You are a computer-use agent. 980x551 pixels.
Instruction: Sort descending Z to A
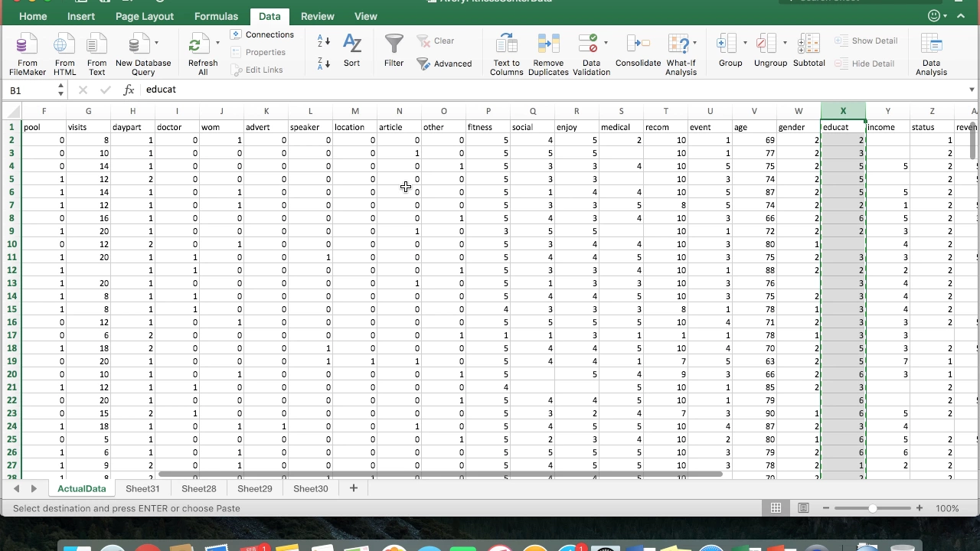(x=323, y=64)
